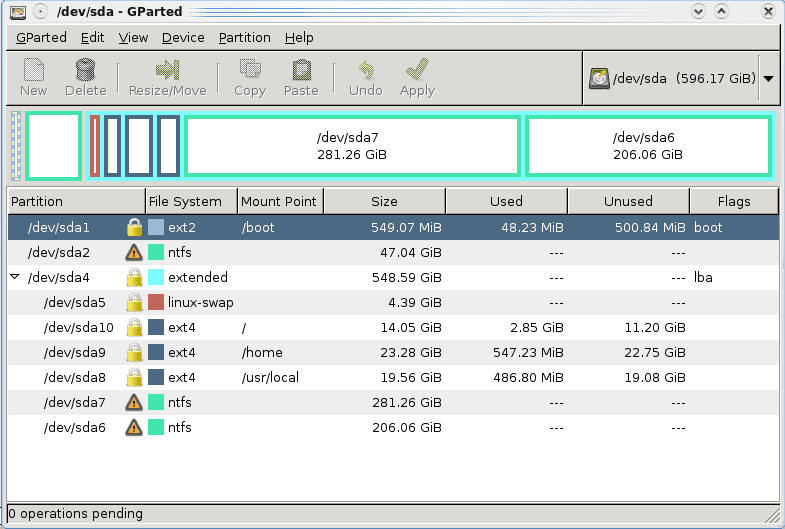Click the lock icon on /dev/sda8 row

click(x=134, y=377)
